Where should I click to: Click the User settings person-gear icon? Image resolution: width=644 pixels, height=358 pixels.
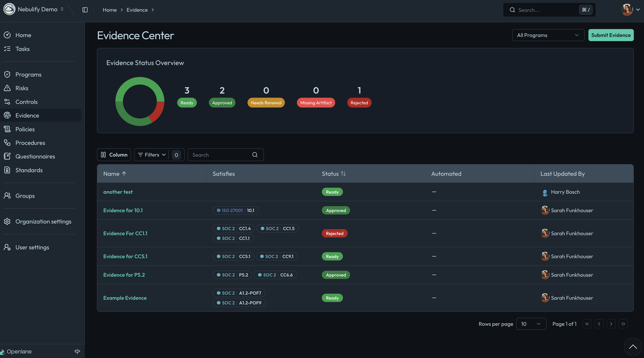click(x=7, y=247)
